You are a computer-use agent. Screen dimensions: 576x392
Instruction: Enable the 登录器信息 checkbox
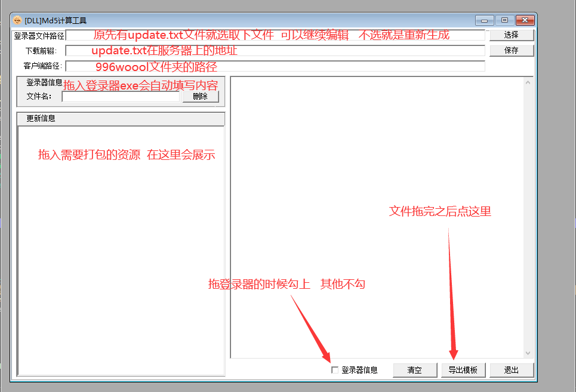(x=335, y=370)
